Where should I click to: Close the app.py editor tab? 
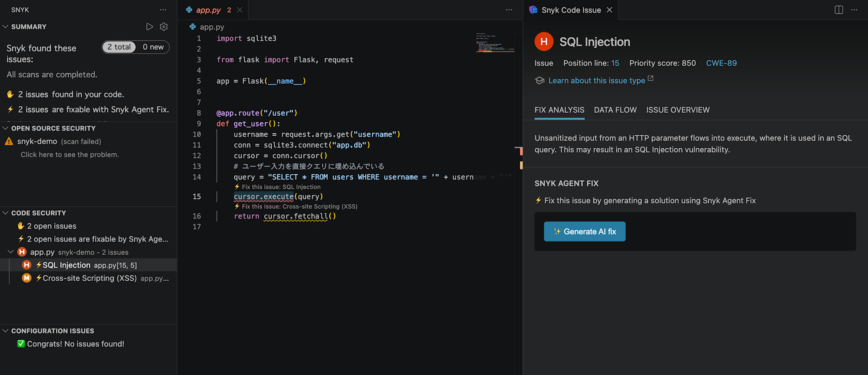240,10
